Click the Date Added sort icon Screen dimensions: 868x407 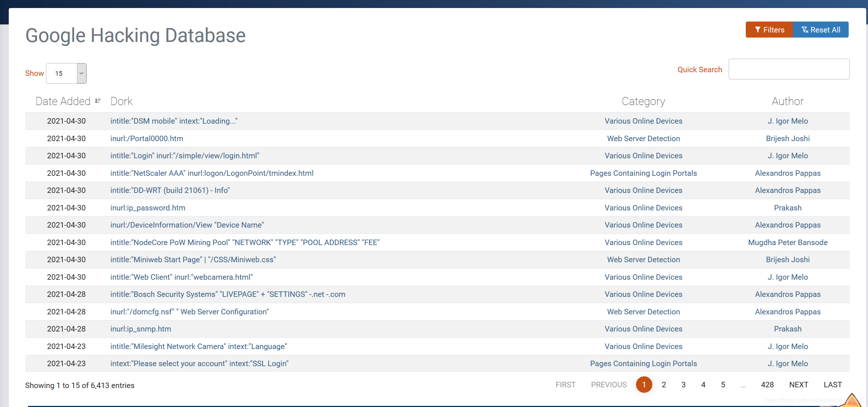click(x=98, y=101)
